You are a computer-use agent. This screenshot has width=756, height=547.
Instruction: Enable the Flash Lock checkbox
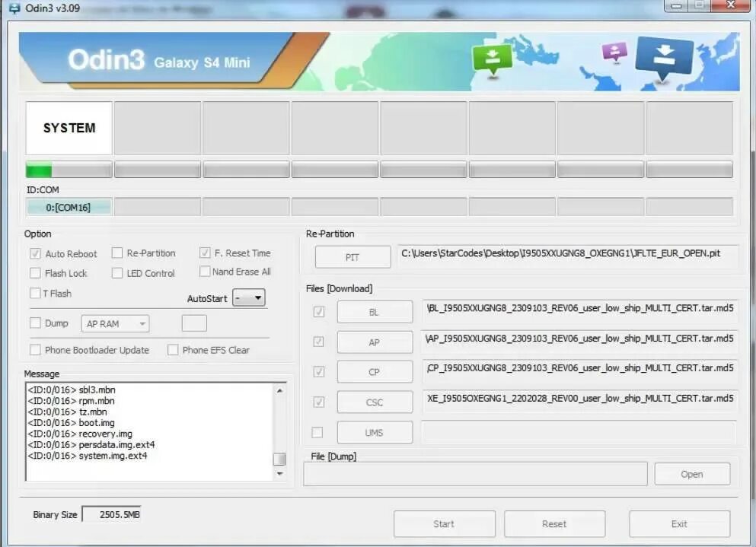point(35,273)
